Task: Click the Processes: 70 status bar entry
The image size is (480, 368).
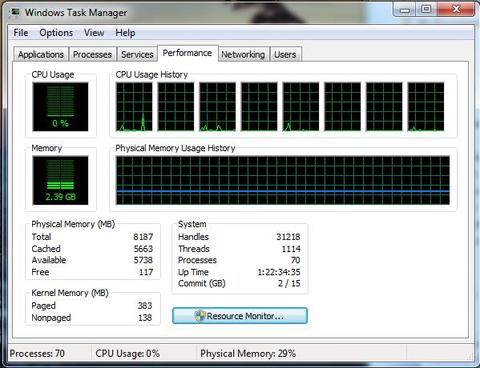Action: (37, 353)
